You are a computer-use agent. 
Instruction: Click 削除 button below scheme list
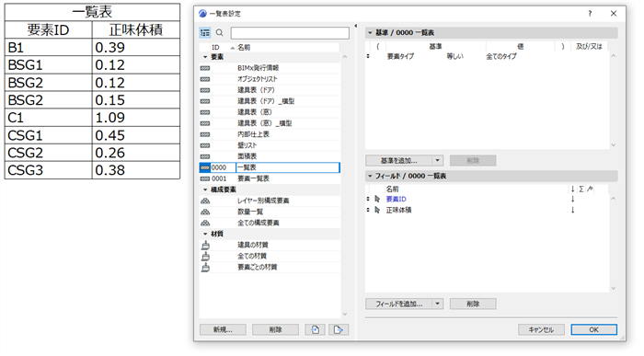[x=276, y=329]
